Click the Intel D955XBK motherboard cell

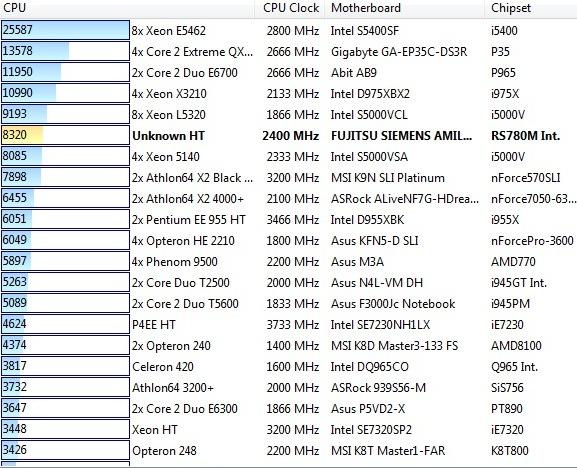pos(367,220)
